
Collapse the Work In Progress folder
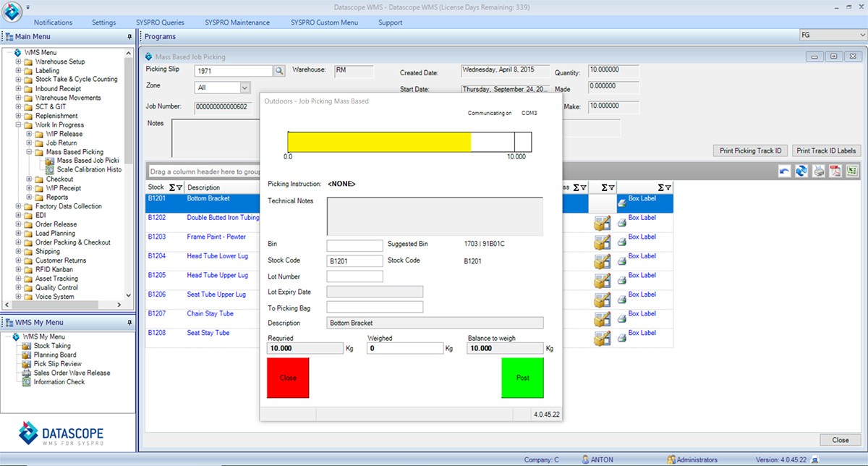pos(19,125)
